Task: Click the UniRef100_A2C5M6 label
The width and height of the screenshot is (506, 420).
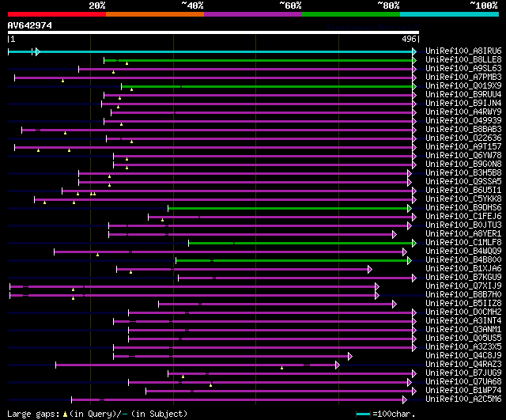Action: [463, 399]
